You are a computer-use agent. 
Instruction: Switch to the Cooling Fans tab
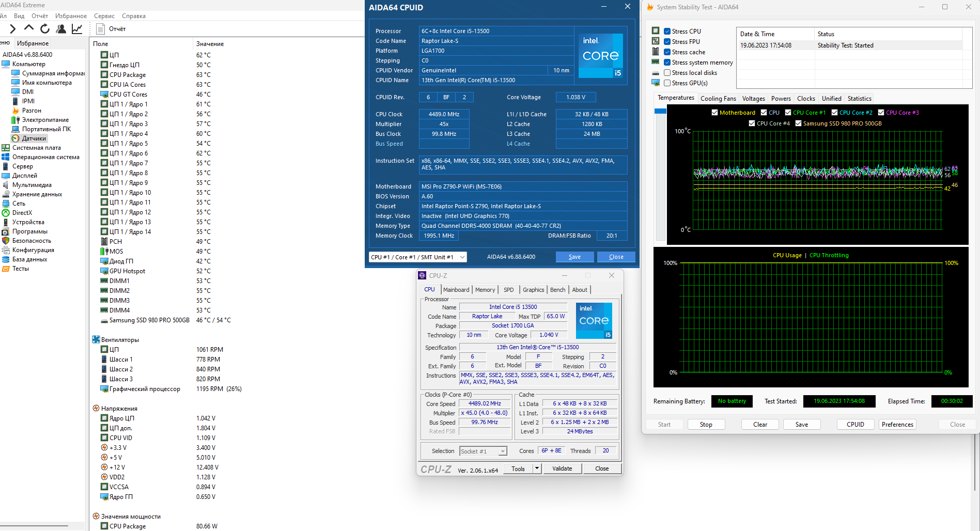coord(718,99)
